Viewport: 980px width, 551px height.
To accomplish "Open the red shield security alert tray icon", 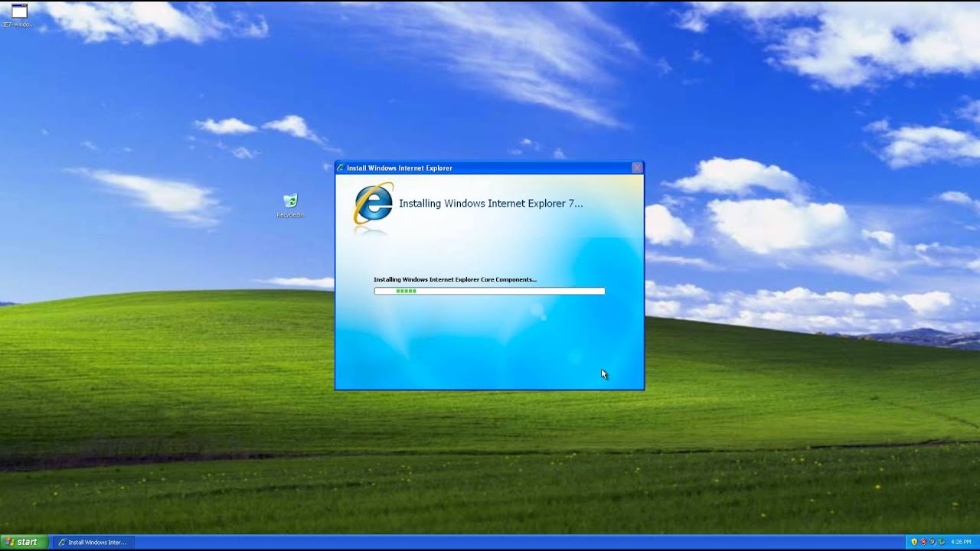I will tap(923, 542).
